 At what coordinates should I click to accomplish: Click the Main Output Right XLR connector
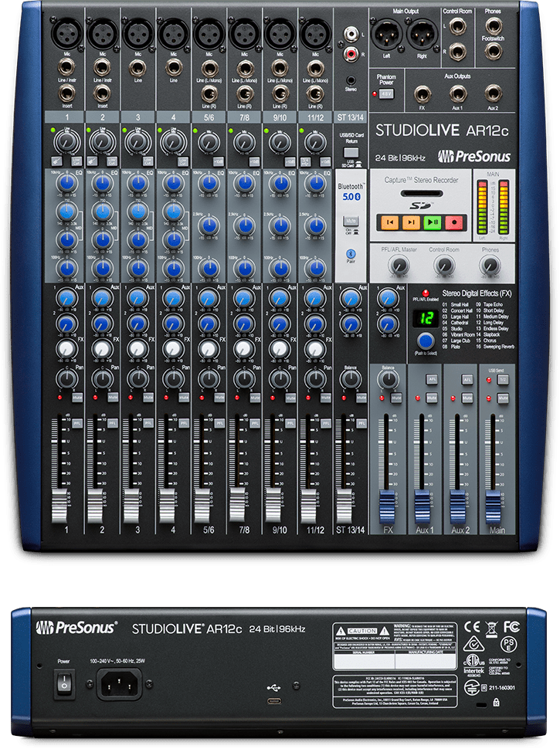(422, 35)
